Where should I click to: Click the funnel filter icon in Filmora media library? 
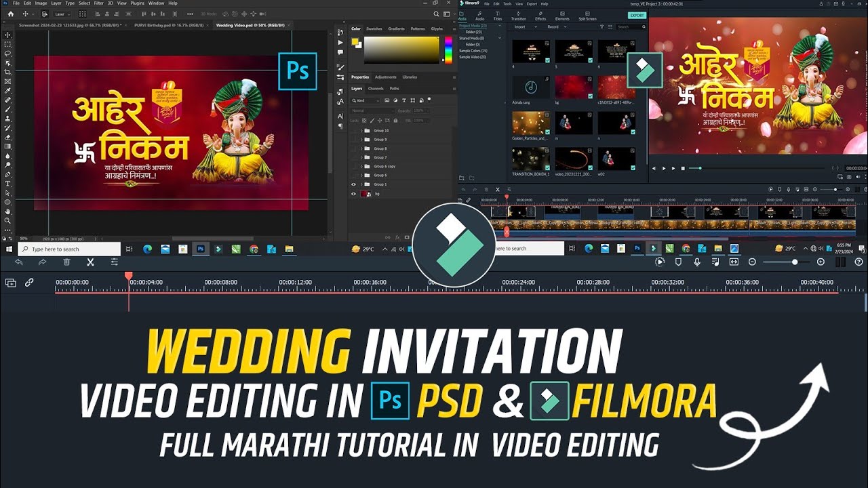click(x=601, y=27)
